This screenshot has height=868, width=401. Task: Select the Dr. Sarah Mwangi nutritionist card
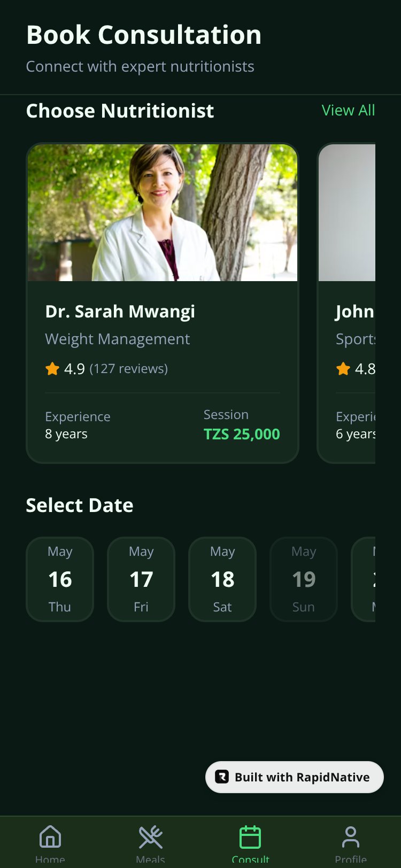click(163, 303)
